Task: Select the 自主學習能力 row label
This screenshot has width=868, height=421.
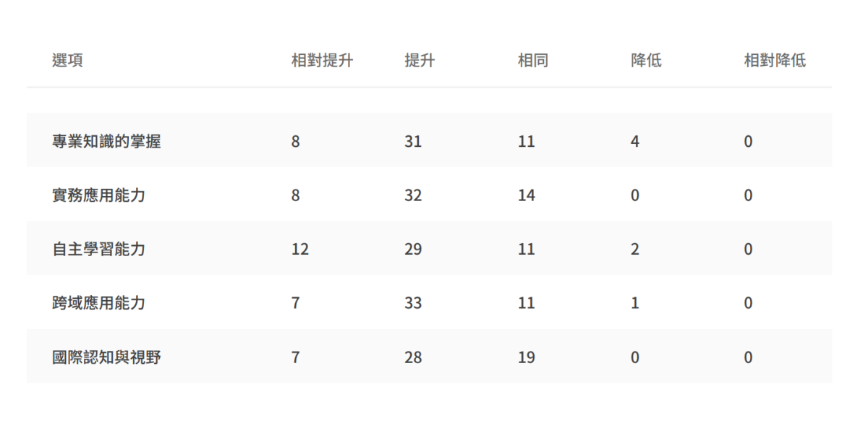Action: pyautogui.click(x=98, y=250)
